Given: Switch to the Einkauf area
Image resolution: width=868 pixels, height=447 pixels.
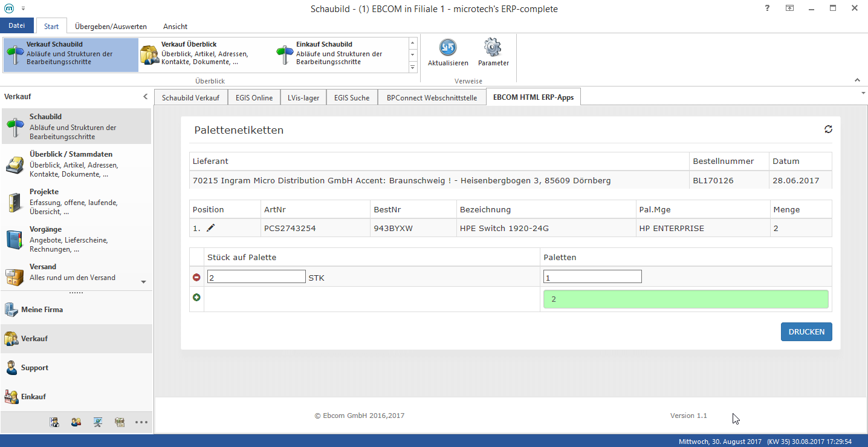Looking at the screenshot, I should 76,397.
